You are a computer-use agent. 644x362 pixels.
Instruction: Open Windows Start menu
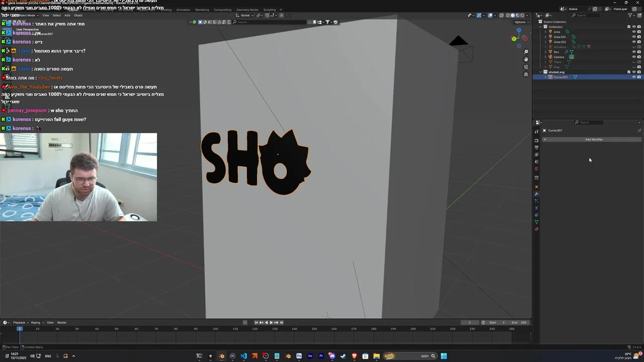click(x=444, y=356)
